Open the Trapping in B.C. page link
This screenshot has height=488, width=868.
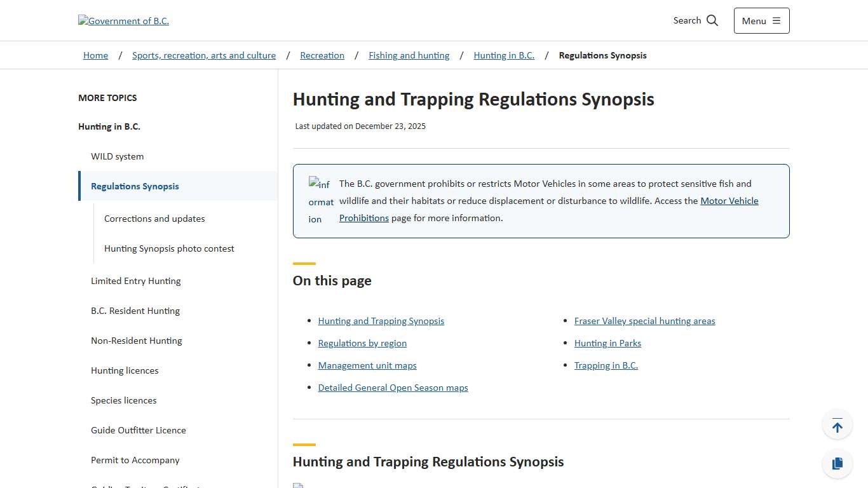606,365
